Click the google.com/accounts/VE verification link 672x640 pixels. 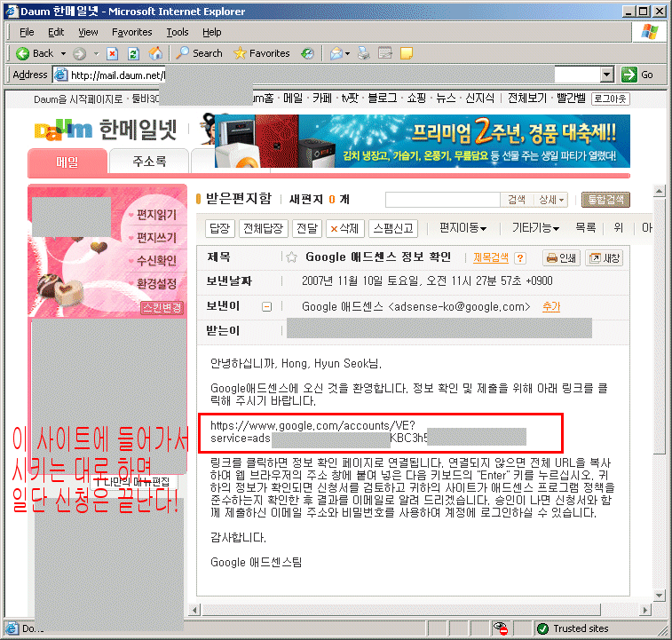[312, 425]
